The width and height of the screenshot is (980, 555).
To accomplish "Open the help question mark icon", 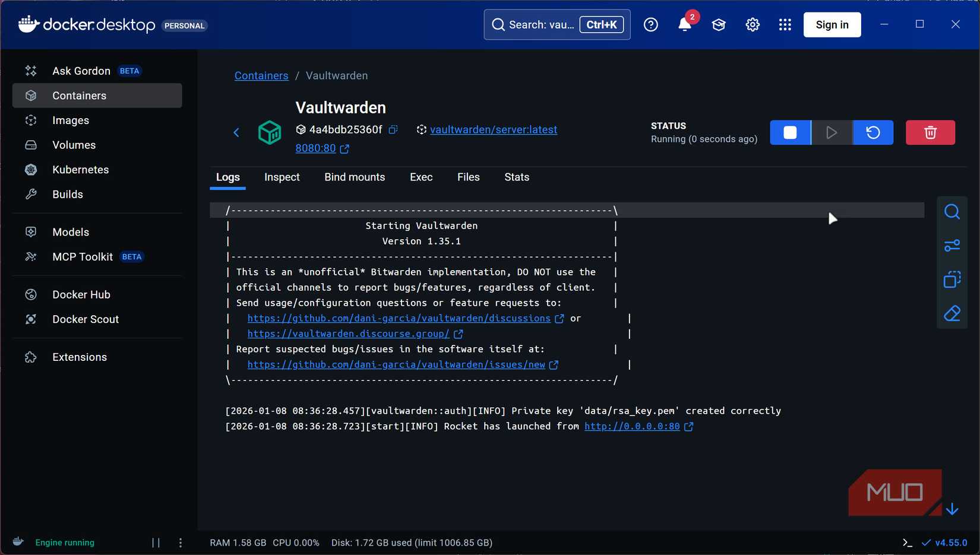I will (651, 25).
